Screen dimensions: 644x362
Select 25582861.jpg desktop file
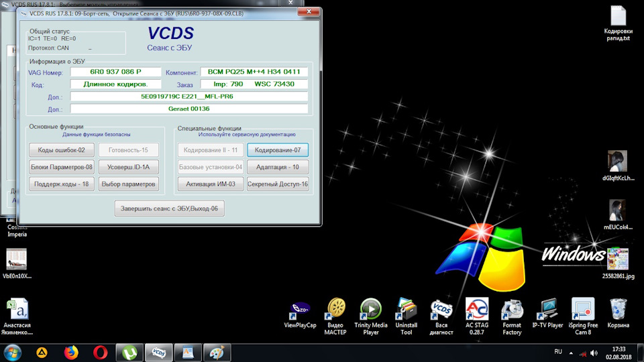pyautogui.click(x=618, y=263)
